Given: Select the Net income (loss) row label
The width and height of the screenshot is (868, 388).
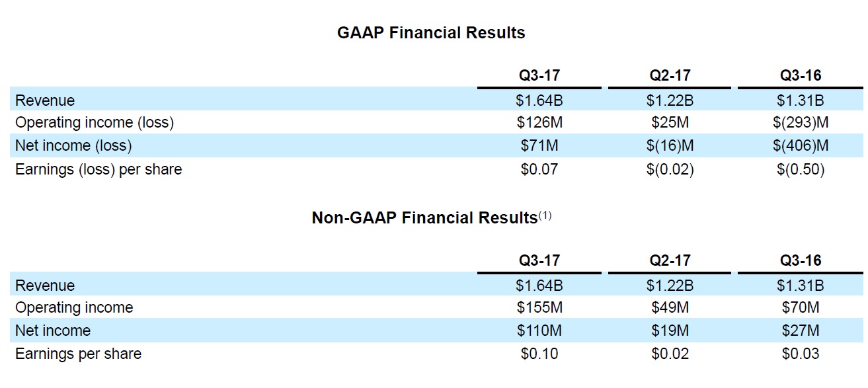Looking at the screenshot, I should [73, 145].
